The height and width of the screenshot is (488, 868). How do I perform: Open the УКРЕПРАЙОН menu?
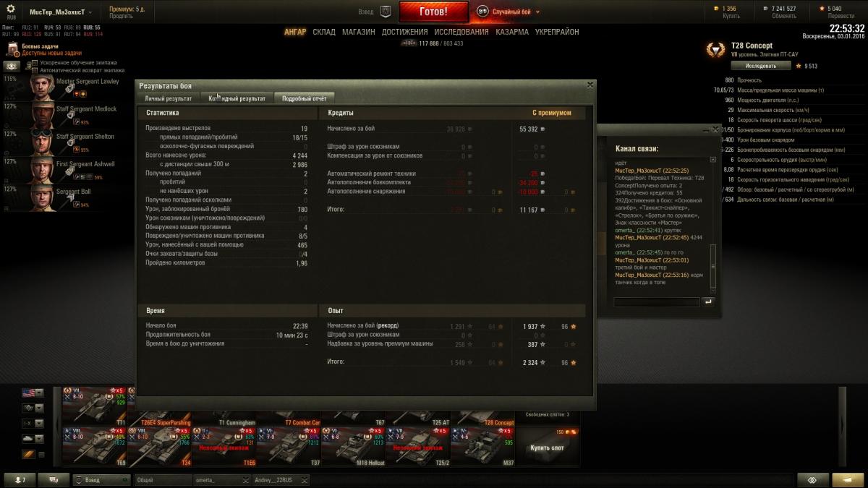(x=557, y=33)
